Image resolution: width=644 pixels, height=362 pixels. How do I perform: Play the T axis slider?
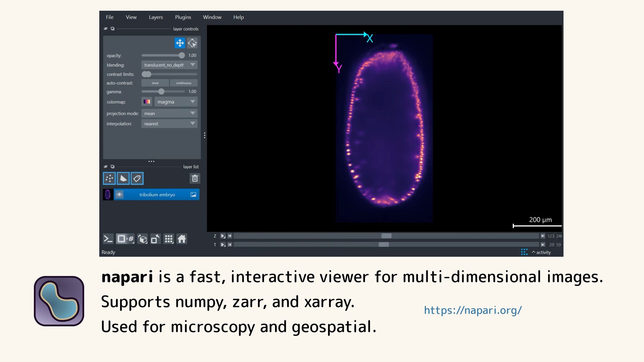223,245
